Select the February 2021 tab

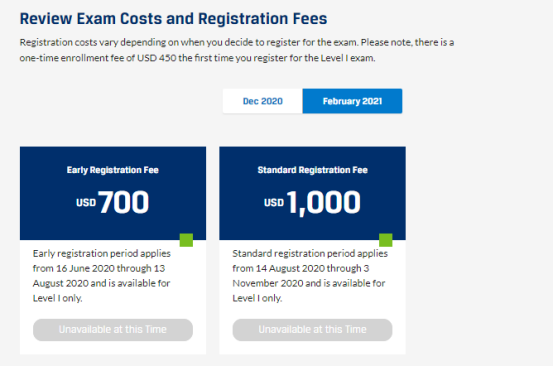352,101
